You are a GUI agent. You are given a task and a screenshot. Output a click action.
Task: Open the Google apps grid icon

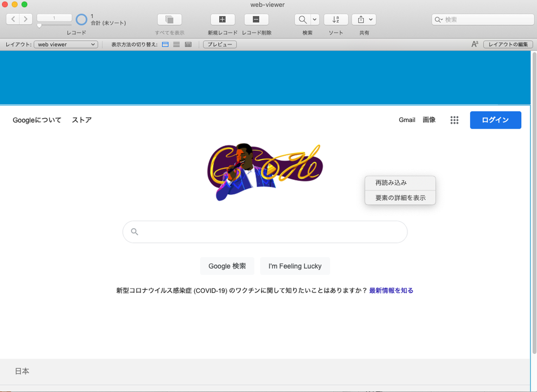pyautogui.click(x=455, y=120)
